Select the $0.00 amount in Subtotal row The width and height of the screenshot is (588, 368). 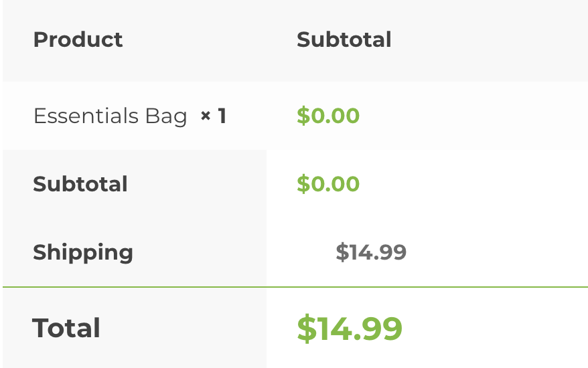click(328, 184)
